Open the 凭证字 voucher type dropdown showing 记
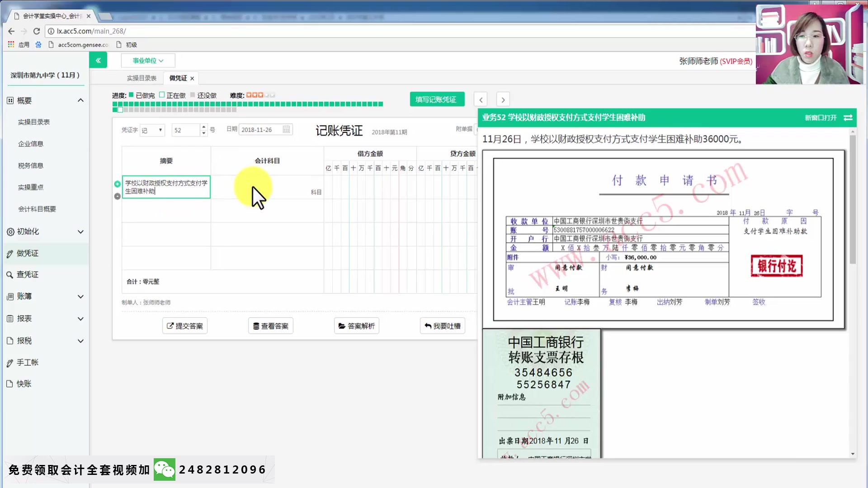The image size is (868, 488). point(152,130)
